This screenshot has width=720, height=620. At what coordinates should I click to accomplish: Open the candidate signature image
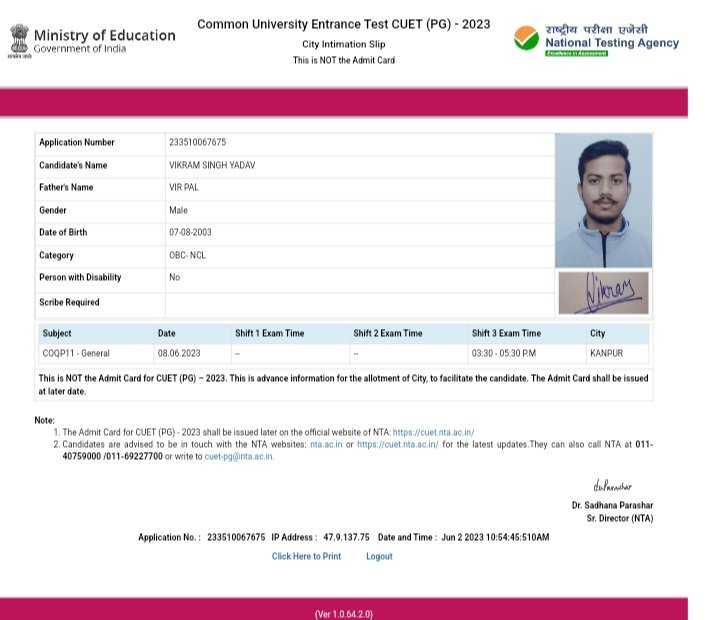click(603, 293)
